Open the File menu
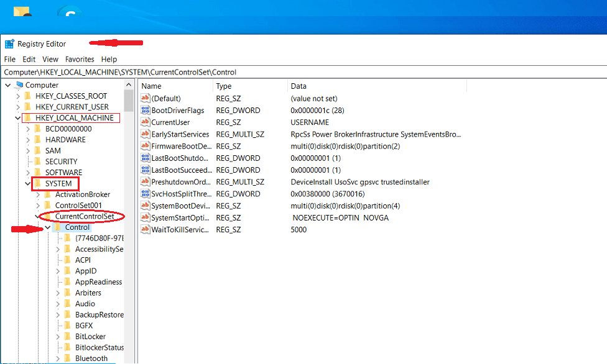 point(10,59)
